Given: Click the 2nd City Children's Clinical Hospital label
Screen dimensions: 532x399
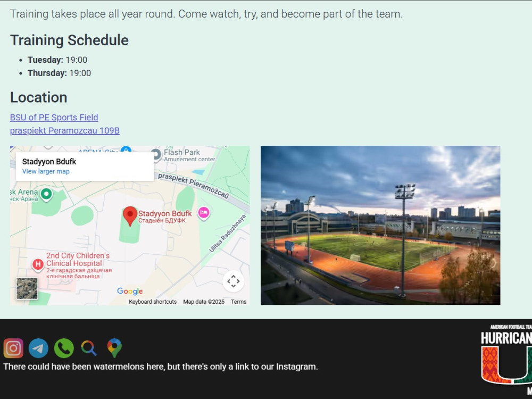Looking at the screenshot, I should click(79, 265).
